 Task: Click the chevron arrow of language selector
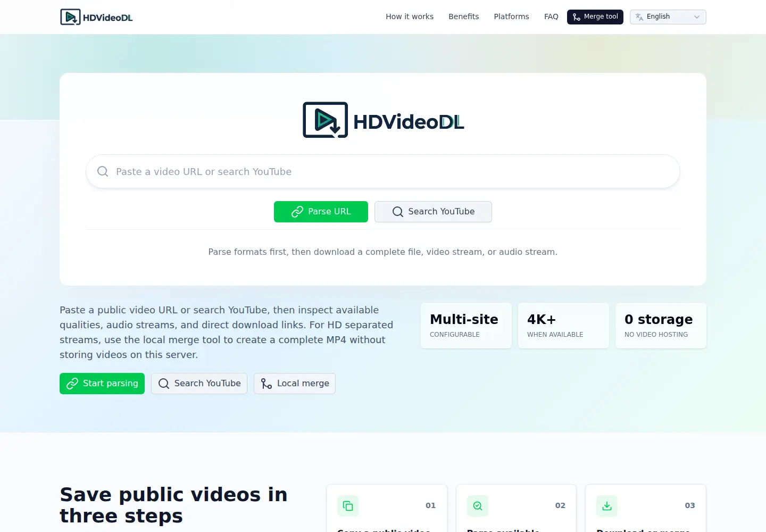point(697,17)
